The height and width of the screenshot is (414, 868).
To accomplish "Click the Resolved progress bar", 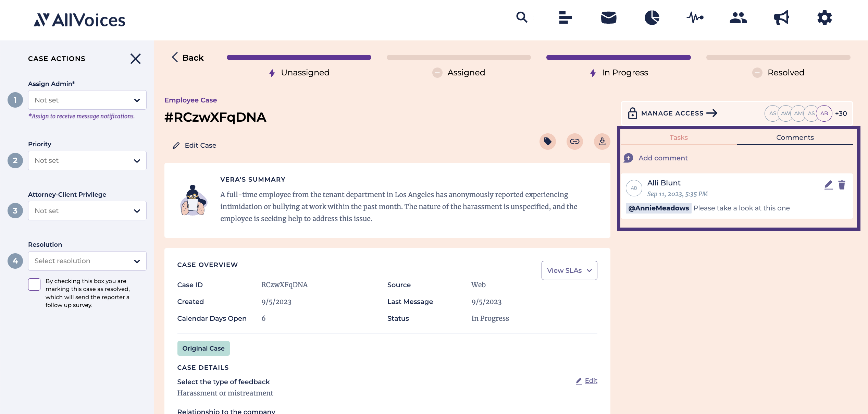I will click(x=778, y=58).
